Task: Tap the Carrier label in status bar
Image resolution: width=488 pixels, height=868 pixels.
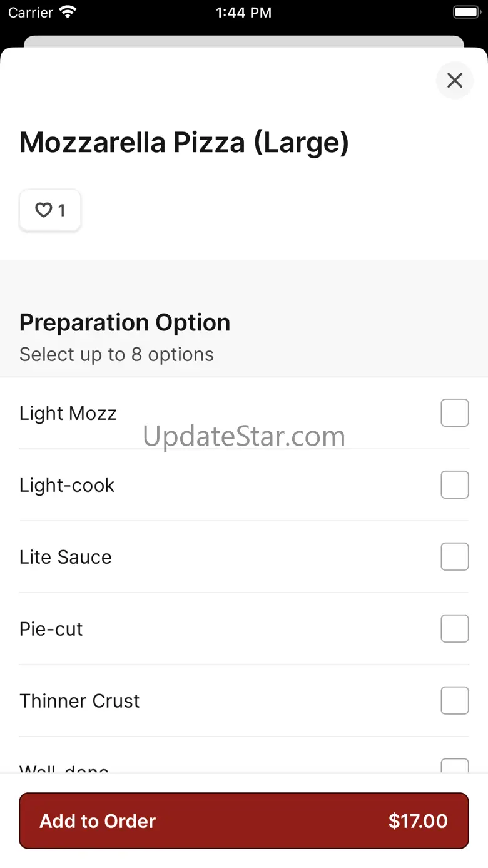Action: pos(31,13)
